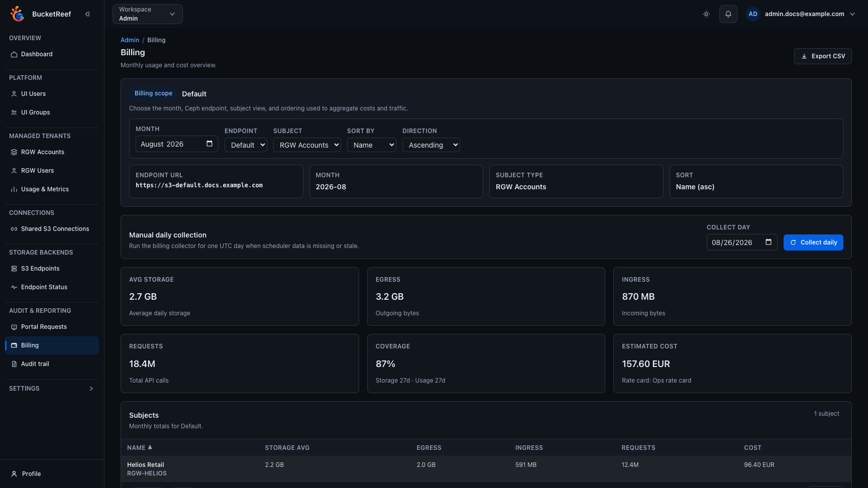Open Audit trail page
868x488 pixels.
[x=52, y=364]
